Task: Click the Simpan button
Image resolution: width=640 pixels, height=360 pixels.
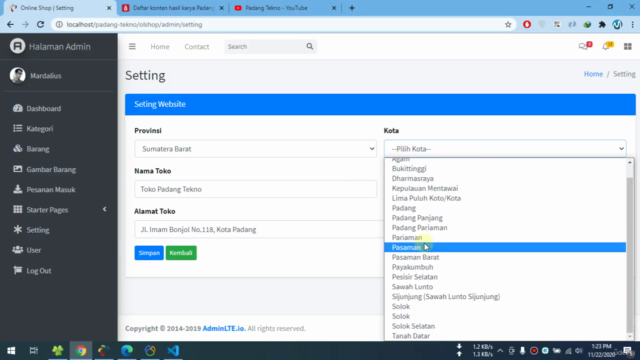Action: pos(149,253)
